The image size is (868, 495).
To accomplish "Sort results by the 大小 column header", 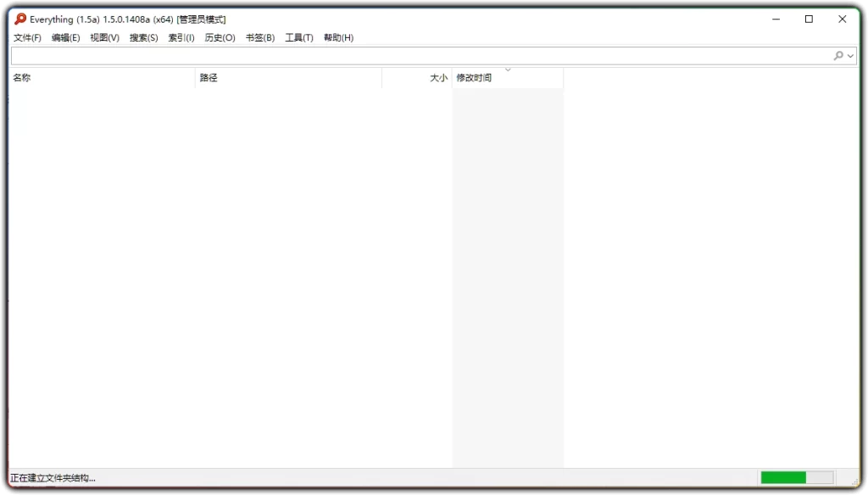I will tap(437, 77).
